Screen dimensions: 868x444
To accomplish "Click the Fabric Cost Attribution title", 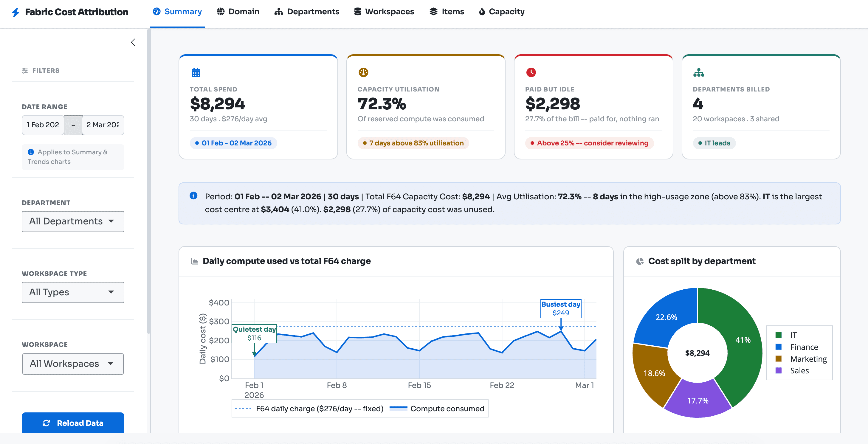I will pos(77,12).
